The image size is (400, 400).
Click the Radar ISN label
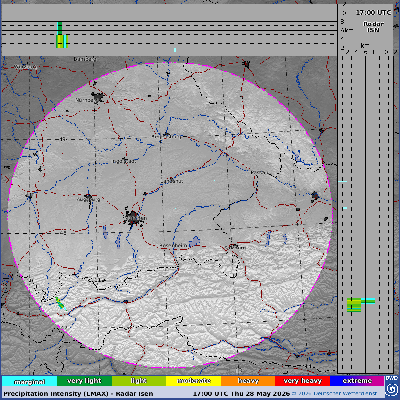pyautogui.click(x=373, y=27)
